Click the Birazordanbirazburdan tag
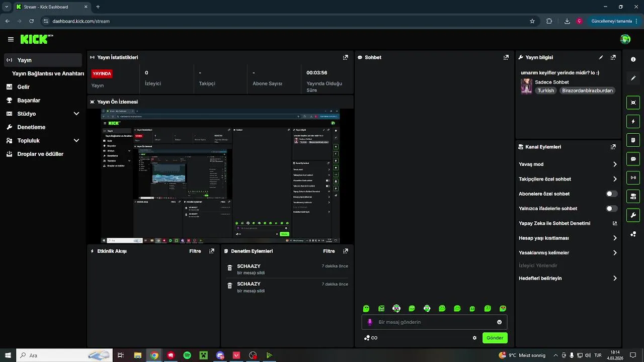644x362 pixels. pyautogui.click(x=587, y=90)
